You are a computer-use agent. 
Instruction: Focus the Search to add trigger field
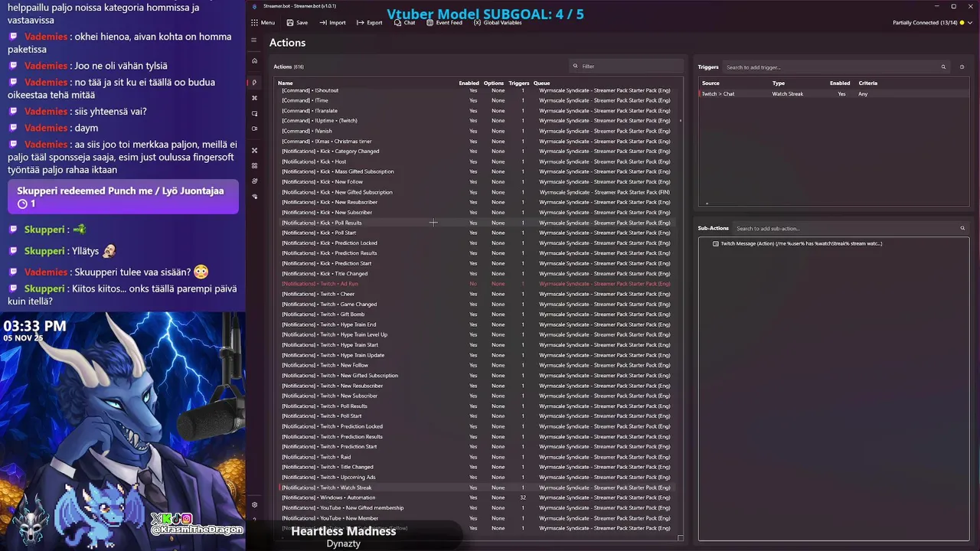[836, 67]
